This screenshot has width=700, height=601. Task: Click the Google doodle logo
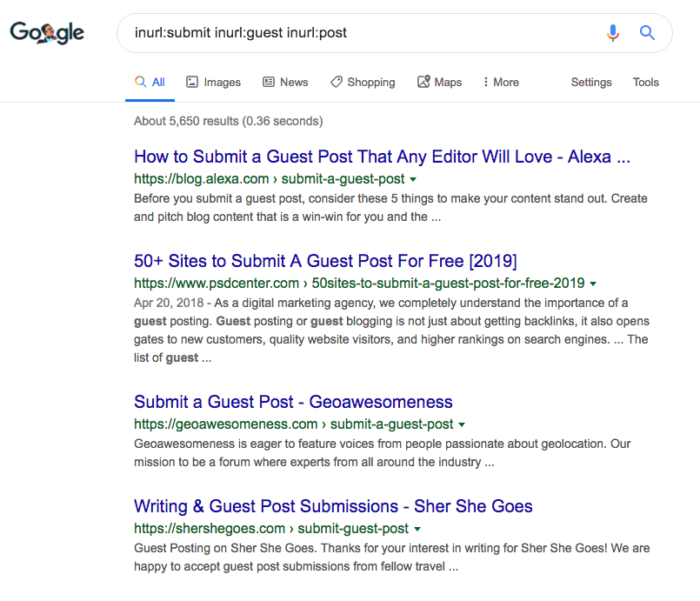tap(47, 33)
